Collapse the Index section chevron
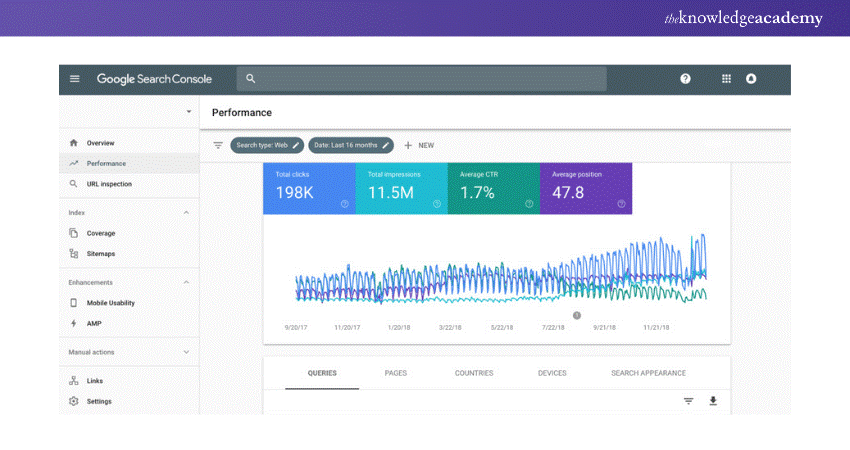 (x=186, y=213)
